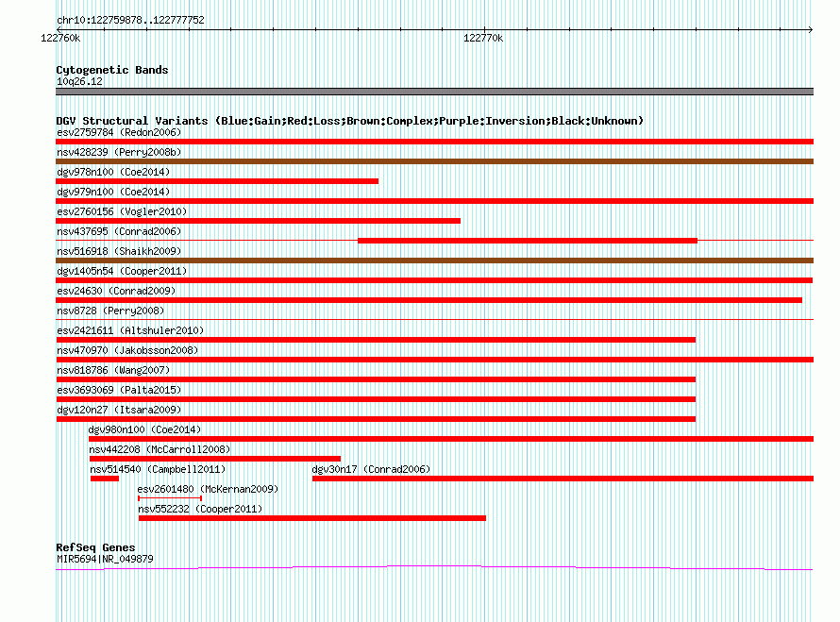Image resolution: width=840 pixels, height=622 pixels.
Task: Open the nsv8728 (Perry2008) label
Action: pos(110,311)
